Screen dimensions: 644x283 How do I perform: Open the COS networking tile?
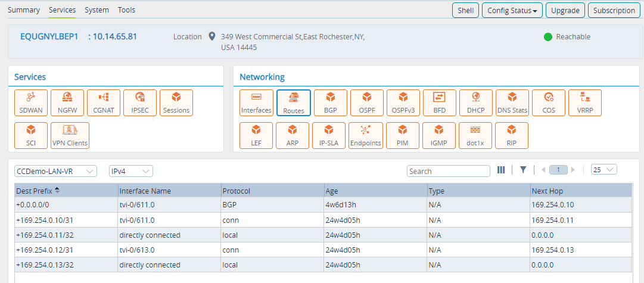[x=549, y=102]
